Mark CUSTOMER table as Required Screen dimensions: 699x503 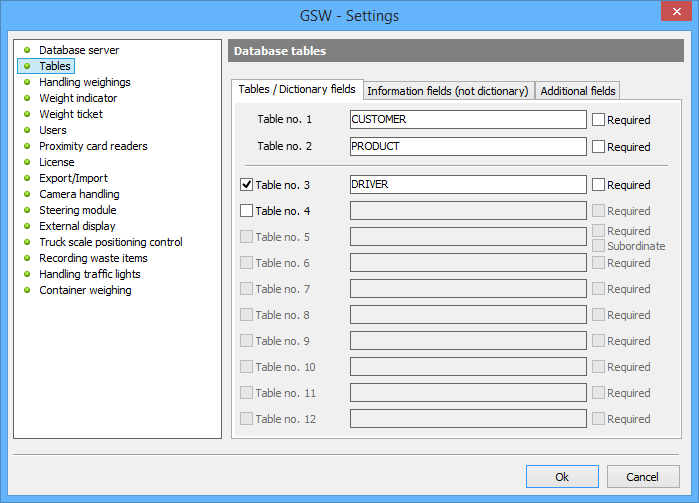tap(598, 120)
